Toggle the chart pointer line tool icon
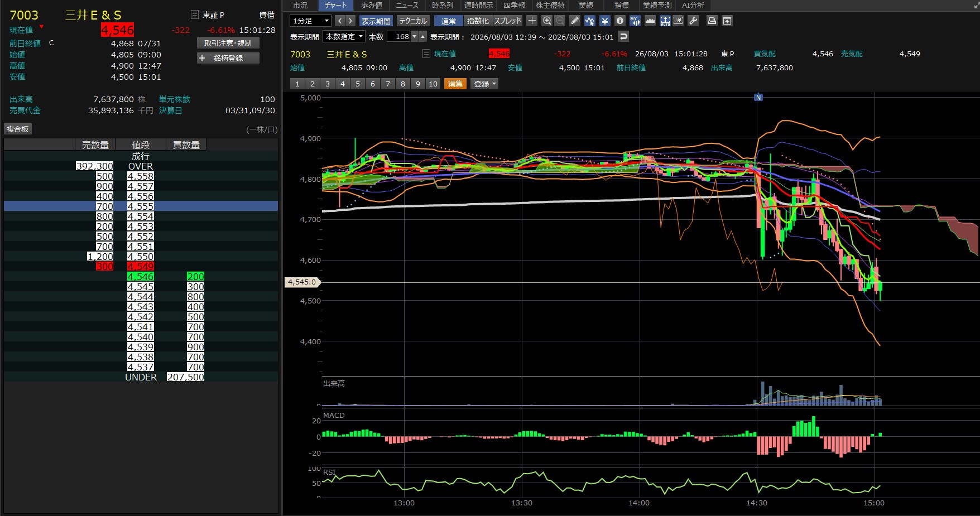This screenshot has width=980, height=516. pyautogui.click(x=590, y=21)
